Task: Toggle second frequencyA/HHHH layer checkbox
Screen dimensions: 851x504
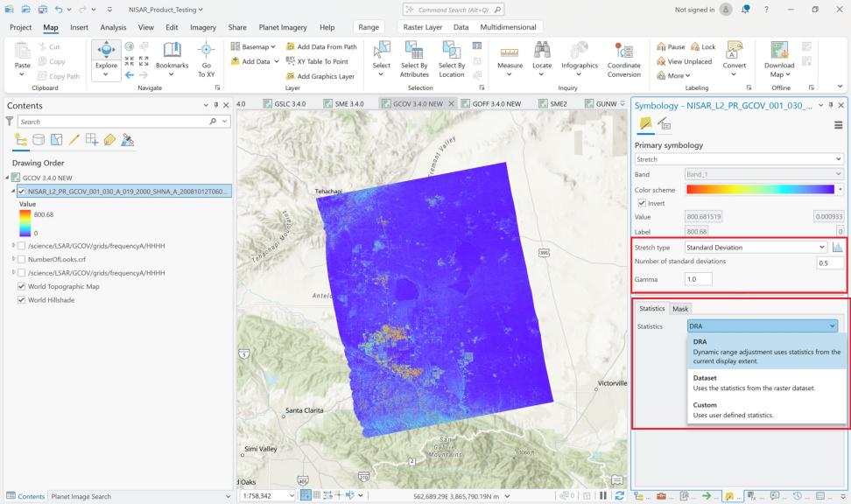Action: 22,273
